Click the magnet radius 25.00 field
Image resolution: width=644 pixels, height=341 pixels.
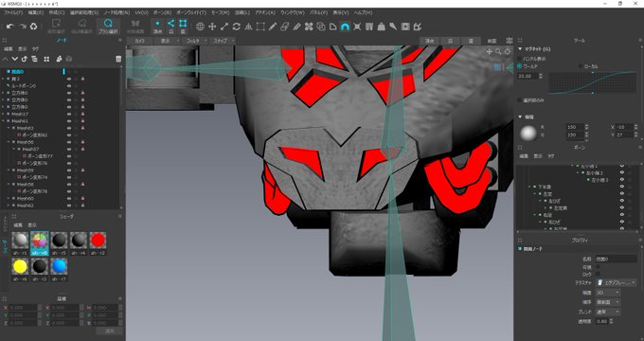[528, 76]
